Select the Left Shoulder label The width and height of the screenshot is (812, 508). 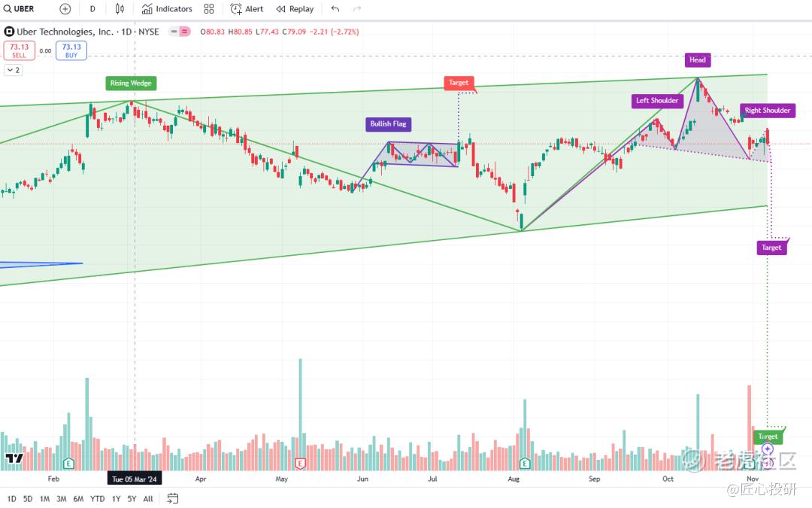[x=657, y=101]
